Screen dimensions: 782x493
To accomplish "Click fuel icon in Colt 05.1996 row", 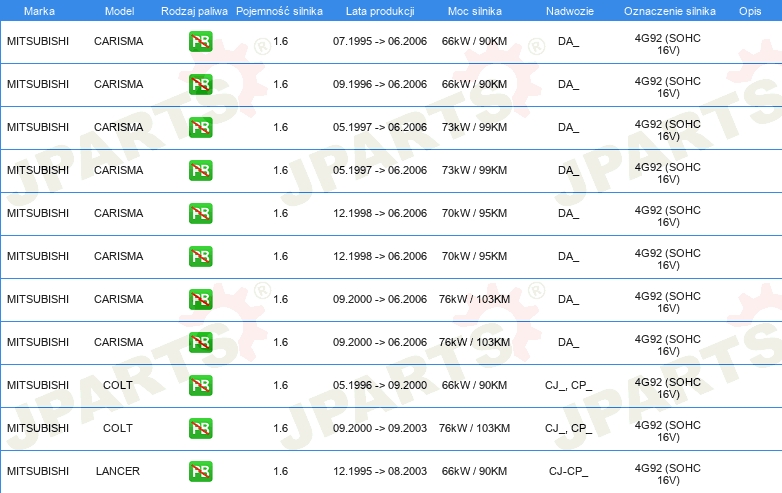I will coord(200,385).
